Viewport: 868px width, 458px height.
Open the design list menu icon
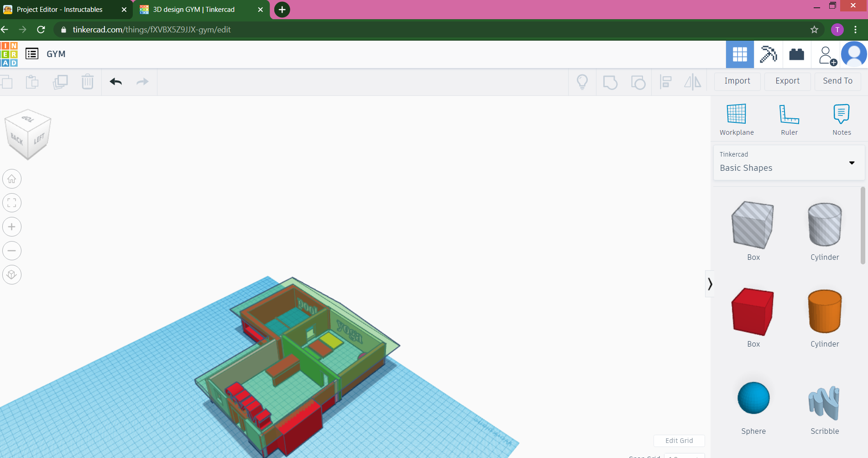point(32,54)
